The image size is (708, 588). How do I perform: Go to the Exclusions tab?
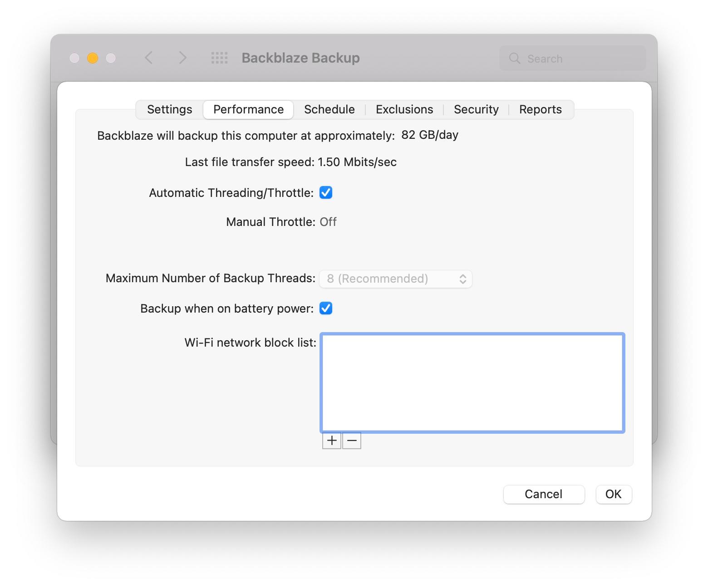(x=404, y=109)
